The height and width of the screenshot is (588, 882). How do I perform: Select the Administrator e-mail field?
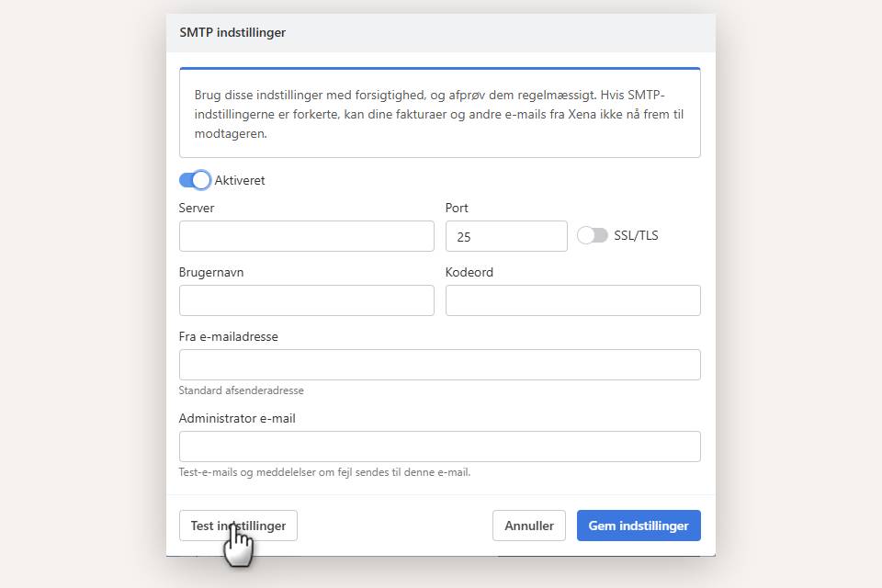(439, 447)
